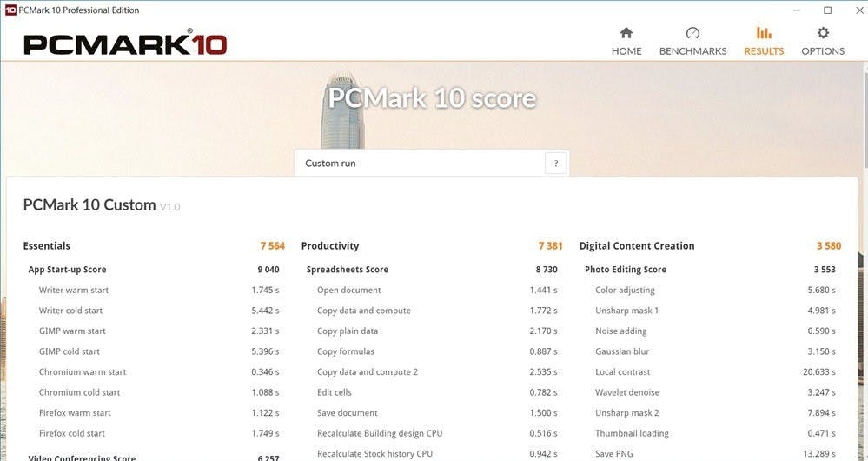
Task: Click the question mark help button
Action: click(556, 164)
